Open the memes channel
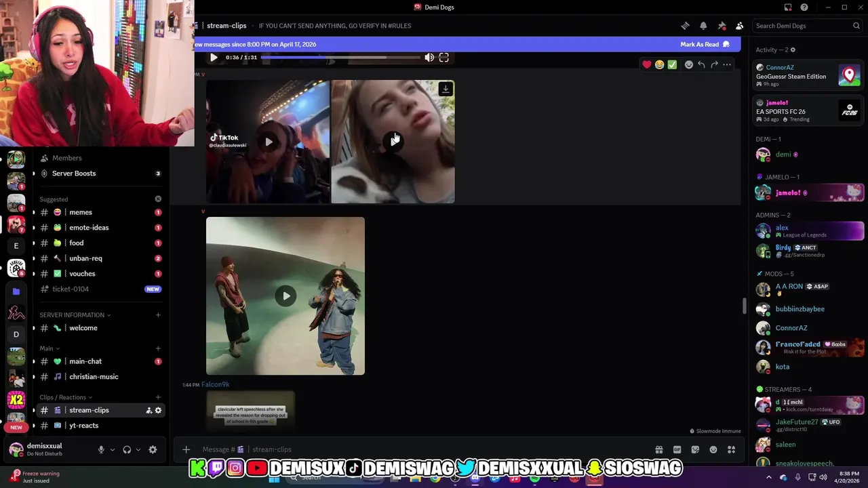 [99, 212]
